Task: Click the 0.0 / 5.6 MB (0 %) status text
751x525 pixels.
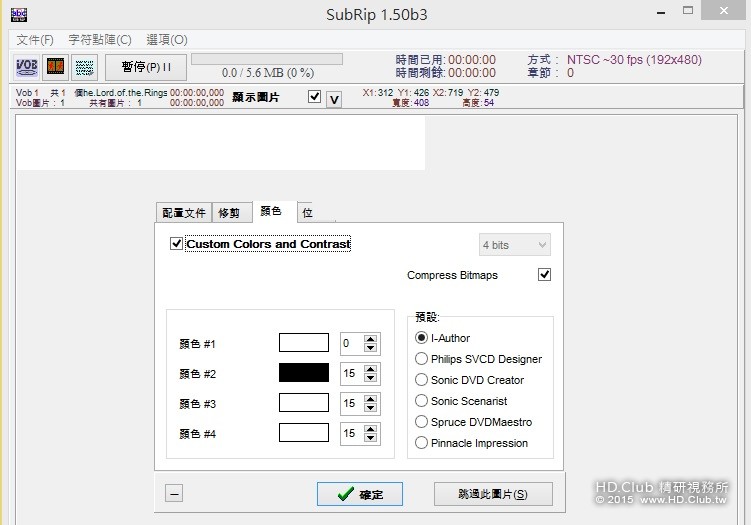Action: point(268,73)
